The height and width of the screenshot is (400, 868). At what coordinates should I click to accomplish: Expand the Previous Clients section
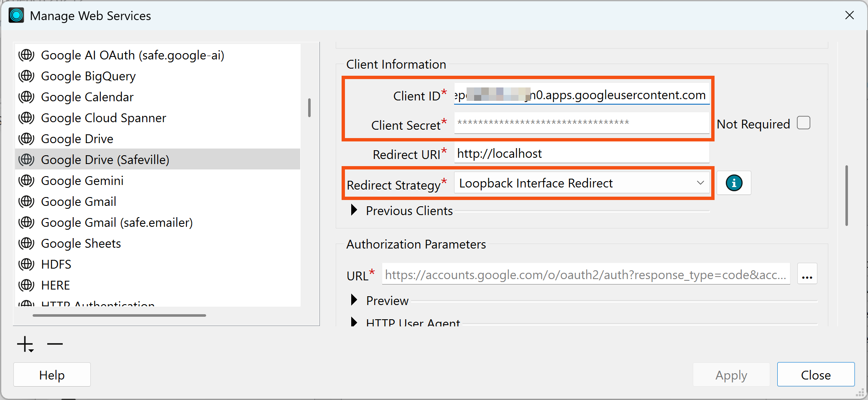tap(354, 210)
